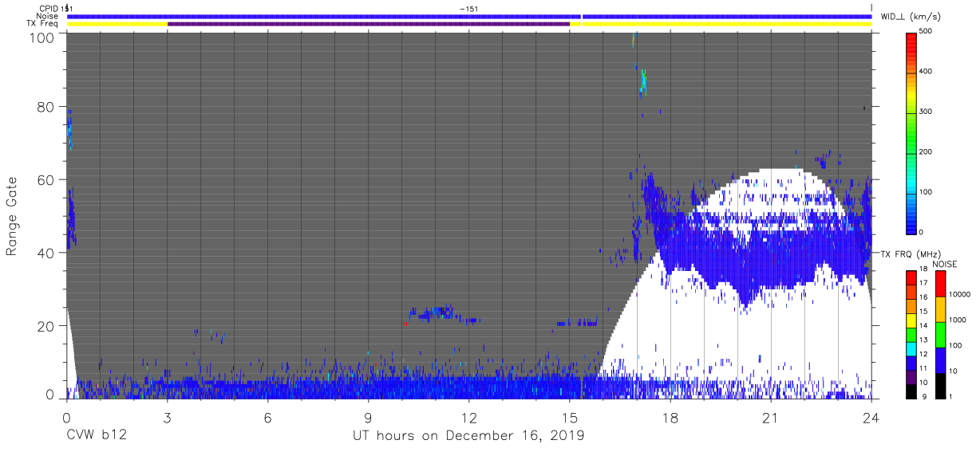Click the red top of width colorbar
This screenshot has width=980, height=452.
[911, 40]
